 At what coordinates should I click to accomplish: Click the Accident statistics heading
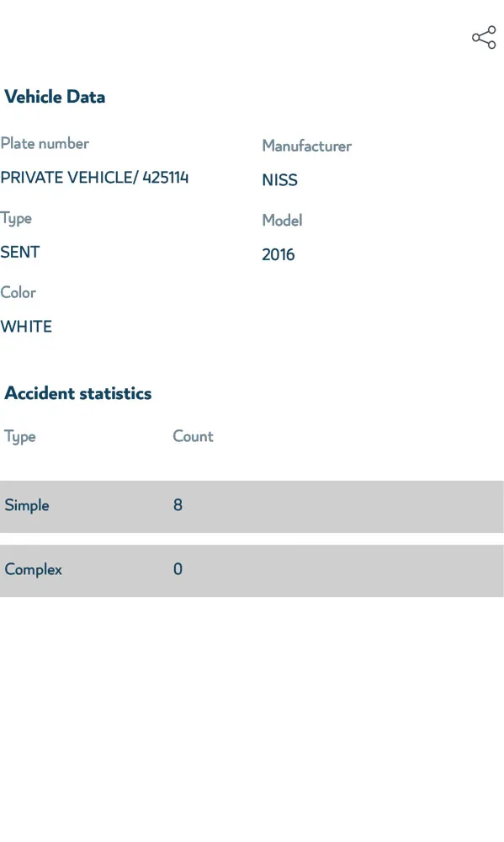78,393
